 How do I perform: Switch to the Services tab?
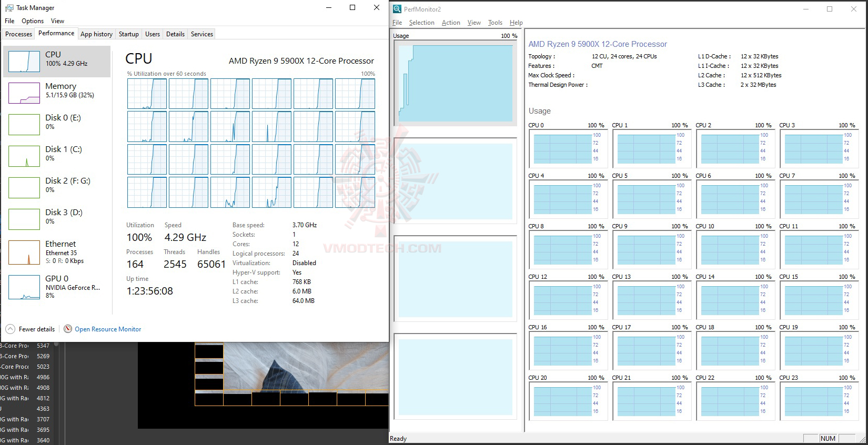pos(202,34)
